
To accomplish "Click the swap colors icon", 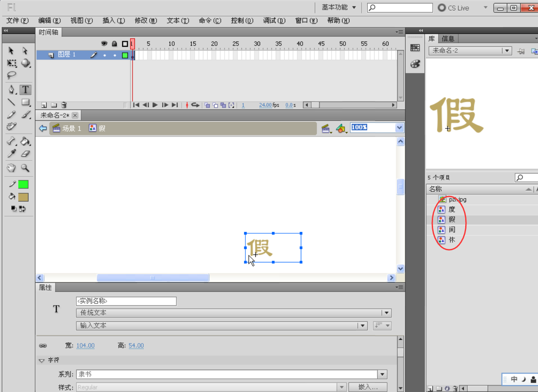I will [x=22, y=209].
